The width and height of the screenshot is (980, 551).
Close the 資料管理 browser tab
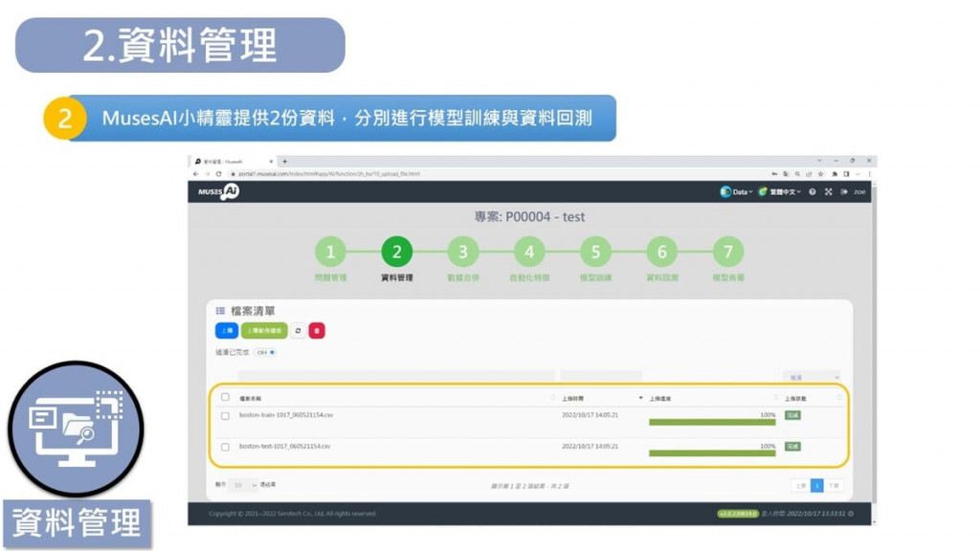click(271, 161)
